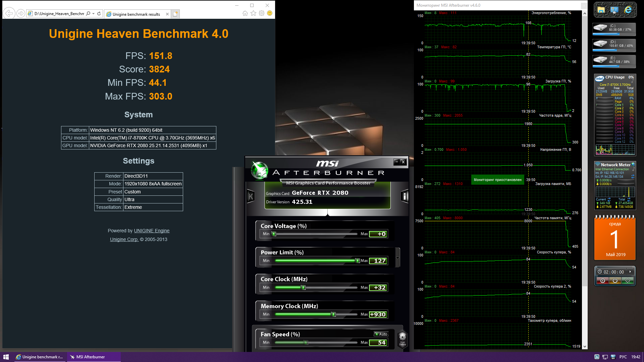The image size is (644, 362).
Task: Open the Afterburner info panel icon
Action: tap(405, 196)
